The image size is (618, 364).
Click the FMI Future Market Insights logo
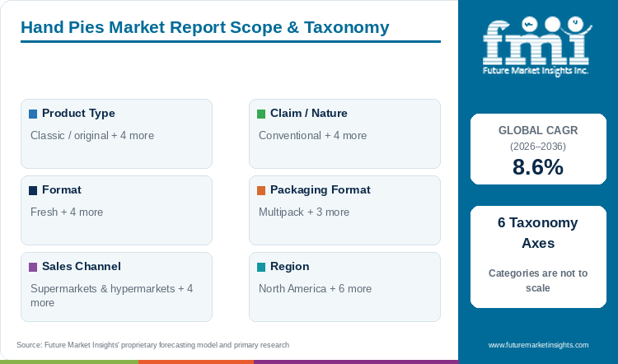coord(536,45)
